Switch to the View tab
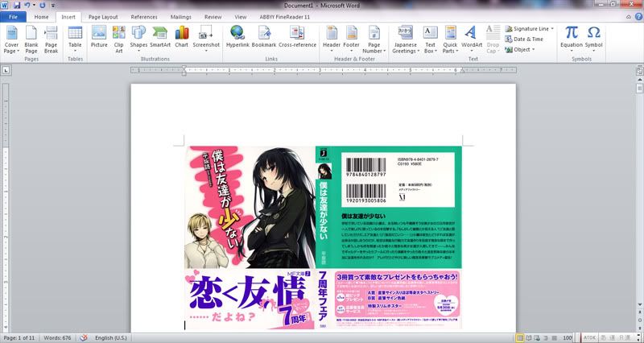This screenshot has width=644, height=343. [x=240, y=17]
